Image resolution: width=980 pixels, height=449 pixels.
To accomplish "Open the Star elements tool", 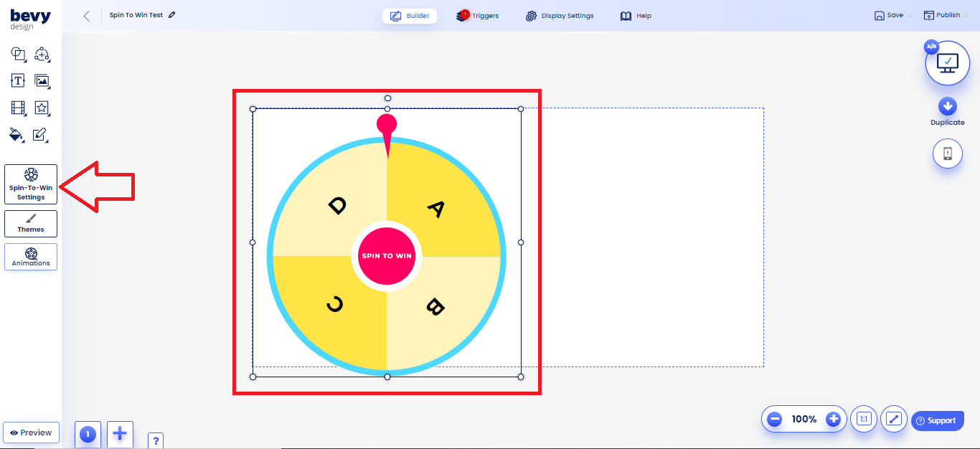I will pos(42,108).
